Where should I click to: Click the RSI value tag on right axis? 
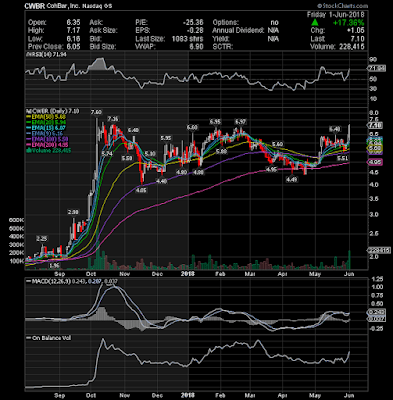pos(376,69)
